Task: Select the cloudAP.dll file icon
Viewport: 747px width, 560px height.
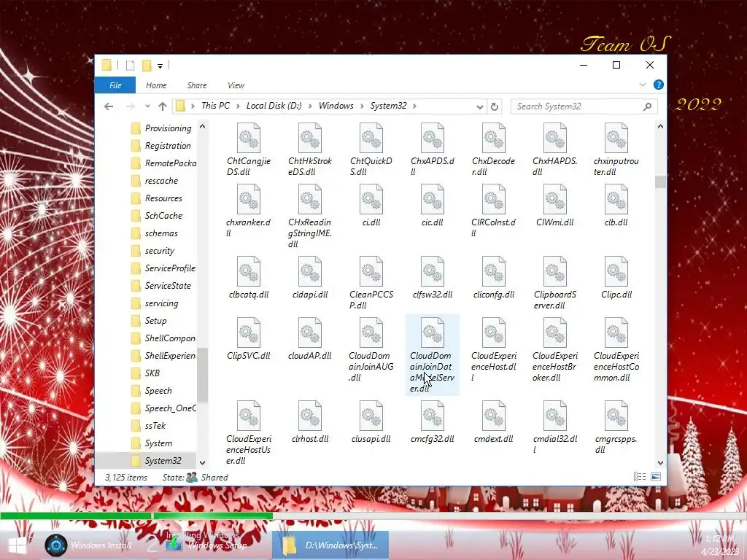Action: [310, 332]
